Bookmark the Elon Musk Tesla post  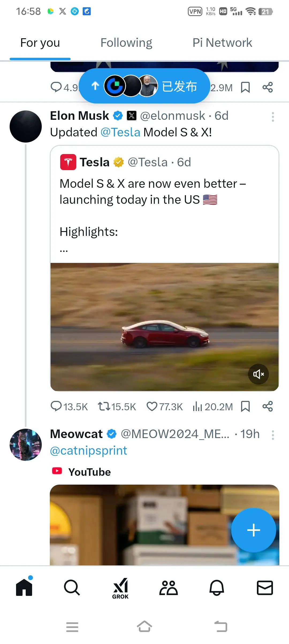click(245, 407)
